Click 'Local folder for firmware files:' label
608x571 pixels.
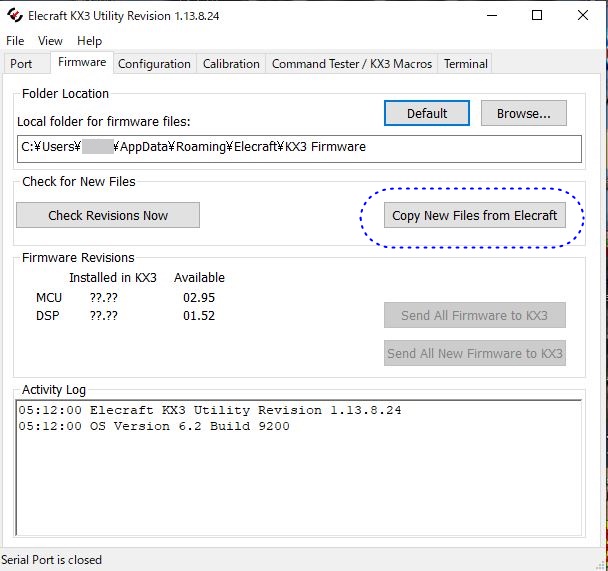tap(104, 122)
